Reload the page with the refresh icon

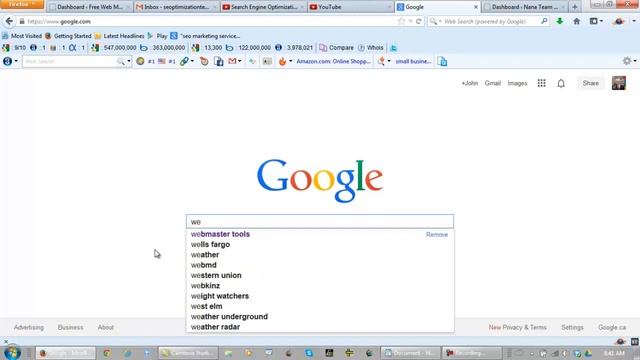point(418,21)
